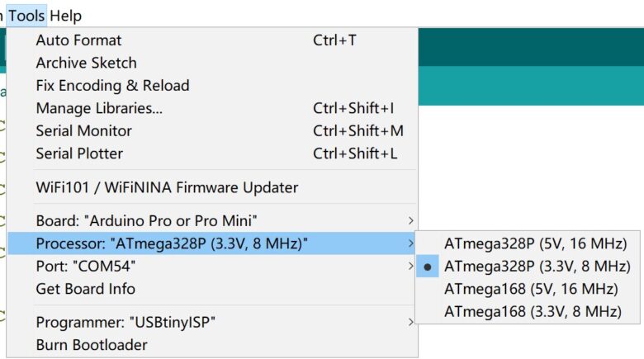This screenshot has height=359, width=644.
Task: Choose Archive Sketch
Action: click(x=213, y=63)
